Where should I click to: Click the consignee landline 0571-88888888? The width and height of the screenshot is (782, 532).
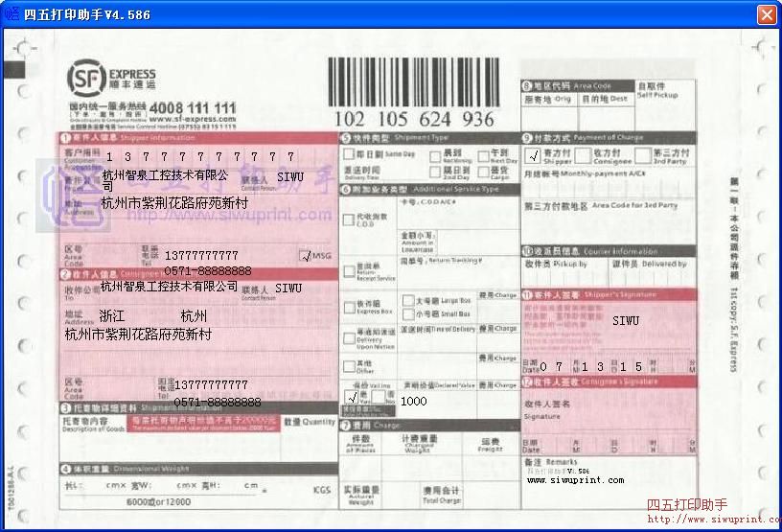pyautogui.click(x=218, y=403)
